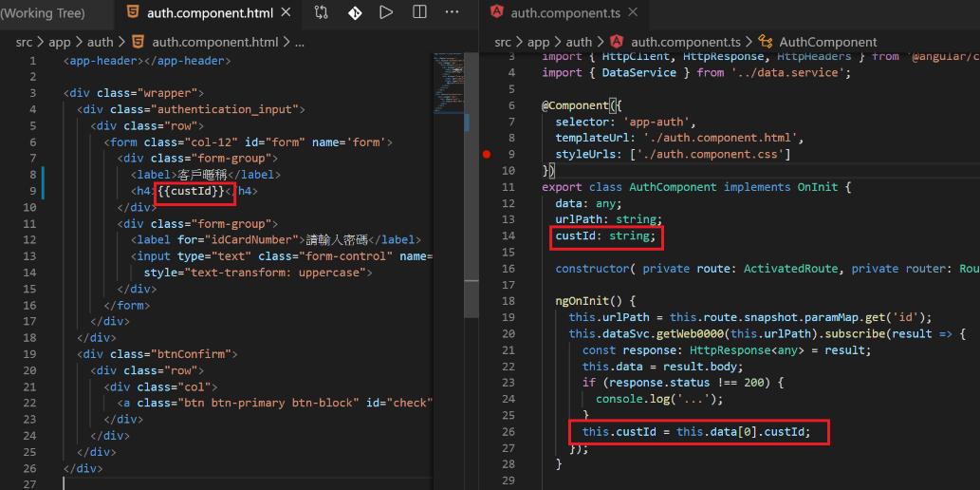Image resolution: width=980 pixels, height=490 pixels.
Task: Click the @Component decorator on line 6
Action: 574,105
